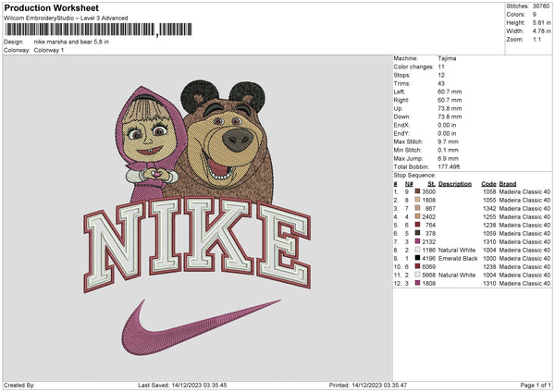The image size is (555, 392).
Task: Click the Min Stitch value '0.1 mm'
Action: pyautogui.click(x=448, y=150)
